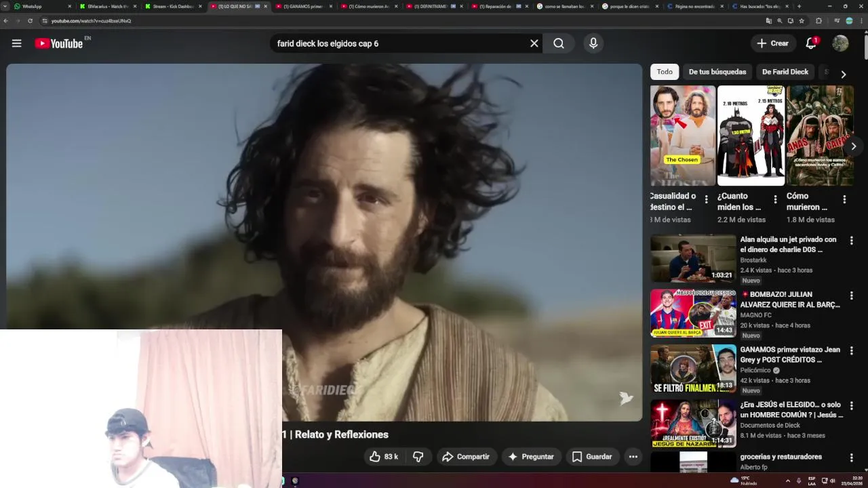Open the system volume speaker icon
Viewport: 868px width, 488px height.
point(832,481)
